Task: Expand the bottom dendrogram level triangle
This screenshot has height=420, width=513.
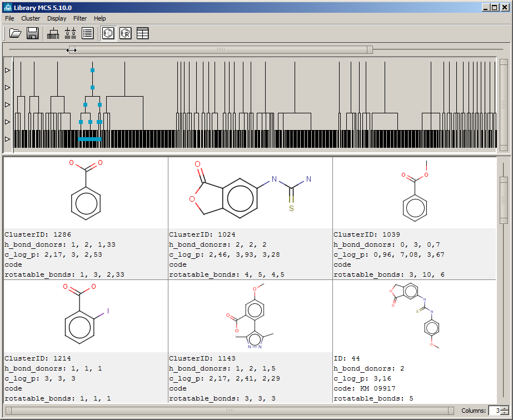Action: click(7, 139)
